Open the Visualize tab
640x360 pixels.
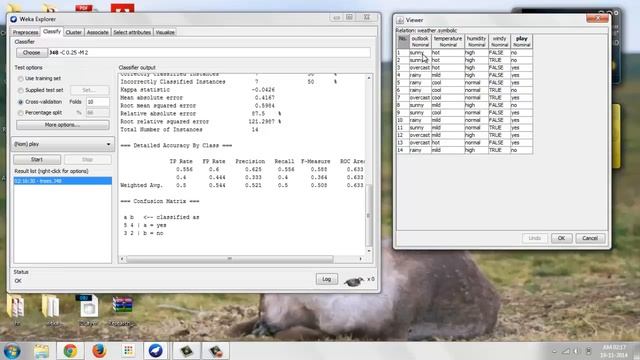[x=165, y=32]
